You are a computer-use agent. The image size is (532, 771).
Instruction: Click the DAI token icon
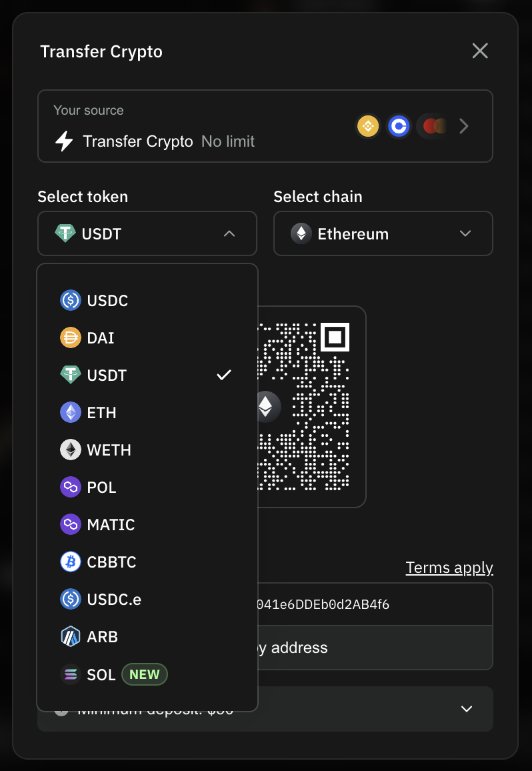[70, 337]
